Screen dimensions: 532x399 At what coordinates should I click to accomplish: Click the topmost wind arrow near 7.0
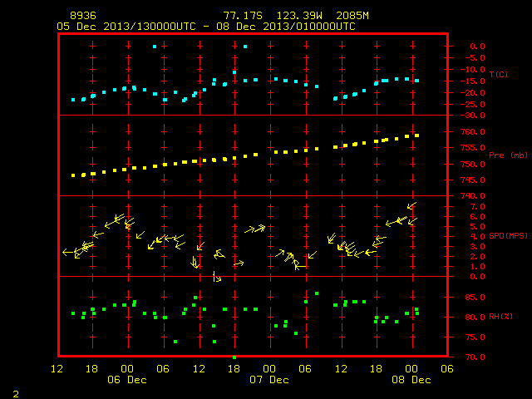411,205
